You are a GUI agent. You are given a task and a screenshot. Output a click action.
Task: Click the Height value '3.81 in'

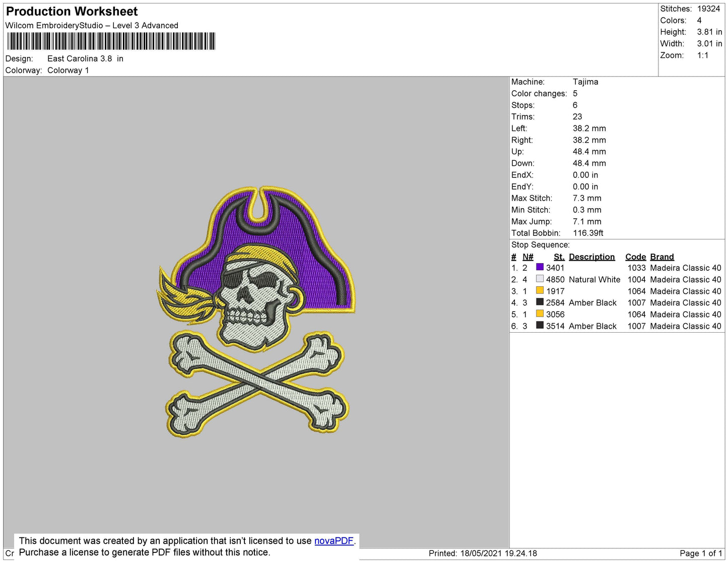point(709,32)
